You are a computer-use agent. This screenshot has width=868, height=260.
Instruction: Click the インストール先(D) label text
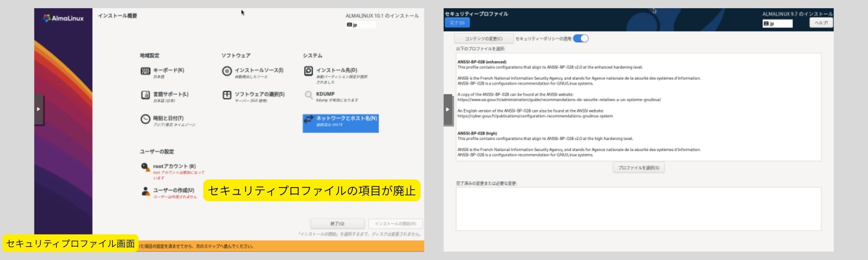337,70
